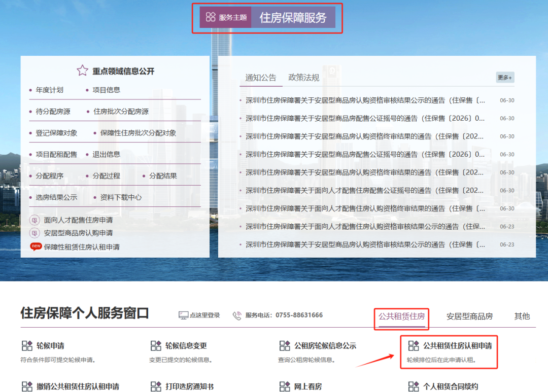The image size is (548, 392).
Task: Click the 住房保障服务 banner title
Action: [293, 17]
